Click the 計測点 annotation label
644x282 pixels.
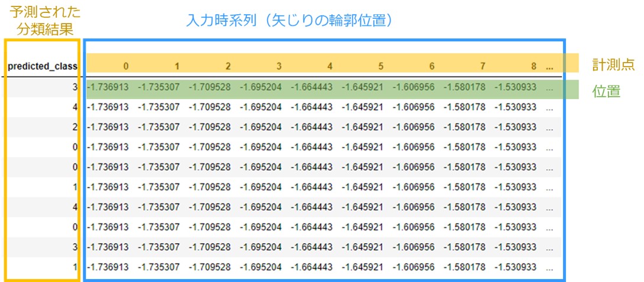click(611, 63)
